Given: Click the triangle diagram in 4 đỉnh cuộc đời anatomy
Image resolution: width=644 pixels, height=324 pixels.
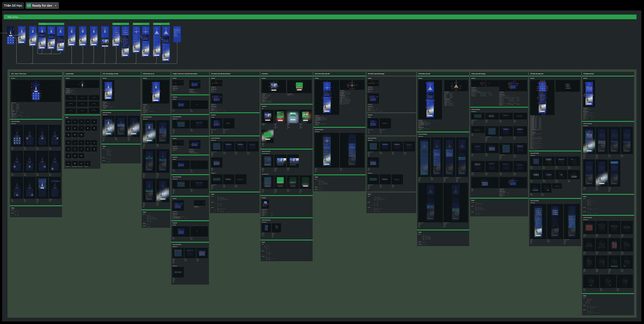Looking at the screenshot, I should (456, 86).
